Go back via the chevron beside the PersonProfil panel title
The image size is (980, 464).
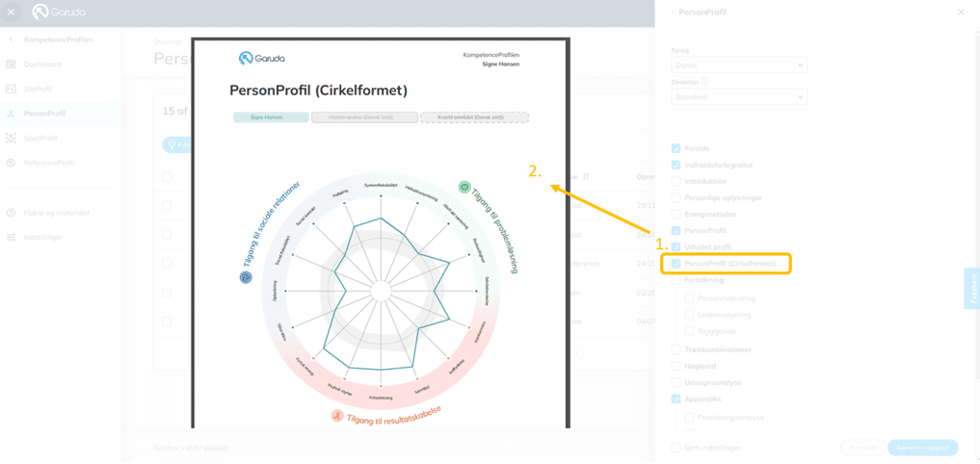click(673, 12)
